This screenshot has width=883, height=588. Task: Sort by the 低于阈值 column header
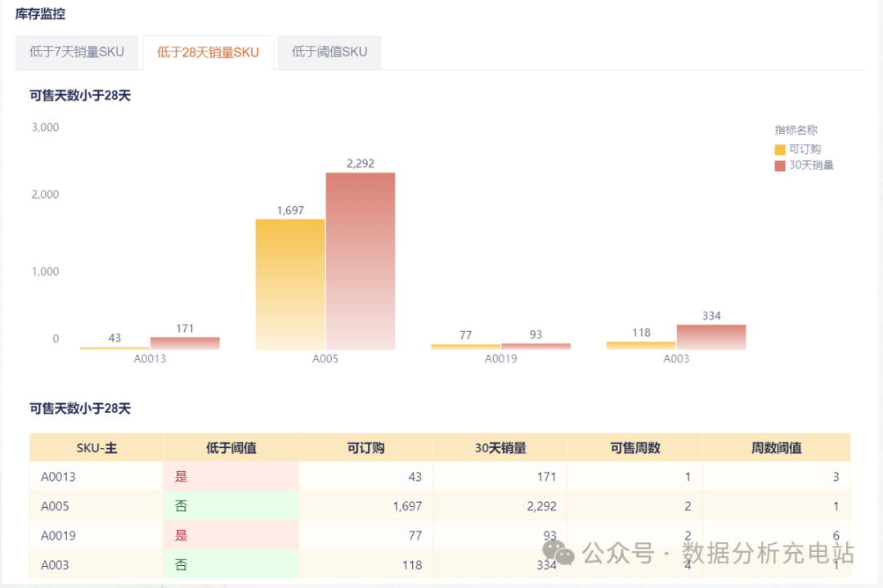231,448
